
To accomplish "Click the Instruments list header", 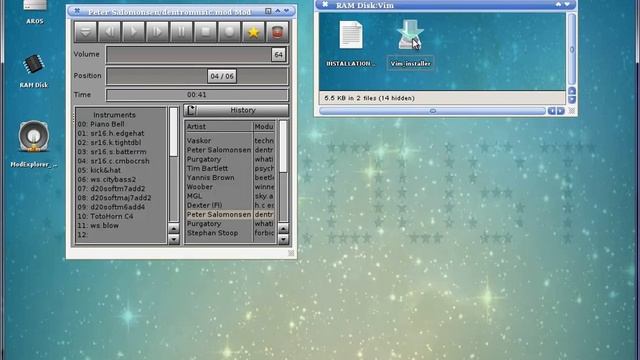I will [x=114, y=115].
